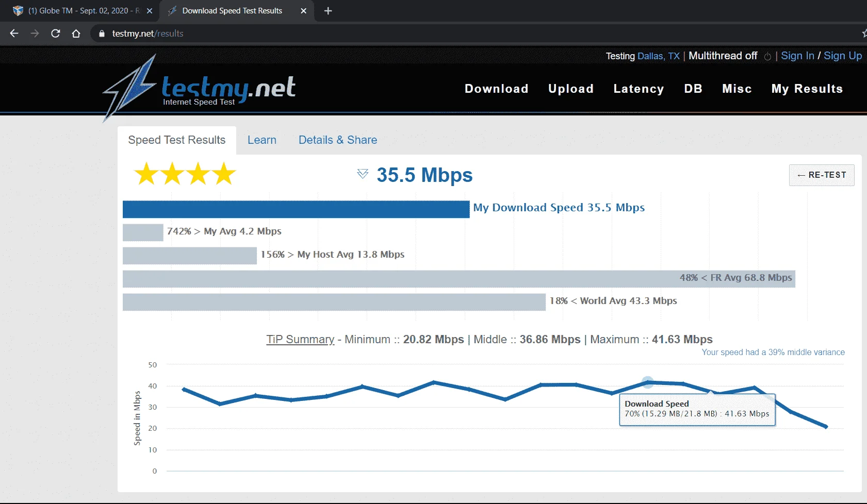Open the Latency menu
This screenshot has width=867, height=504.
639,89
